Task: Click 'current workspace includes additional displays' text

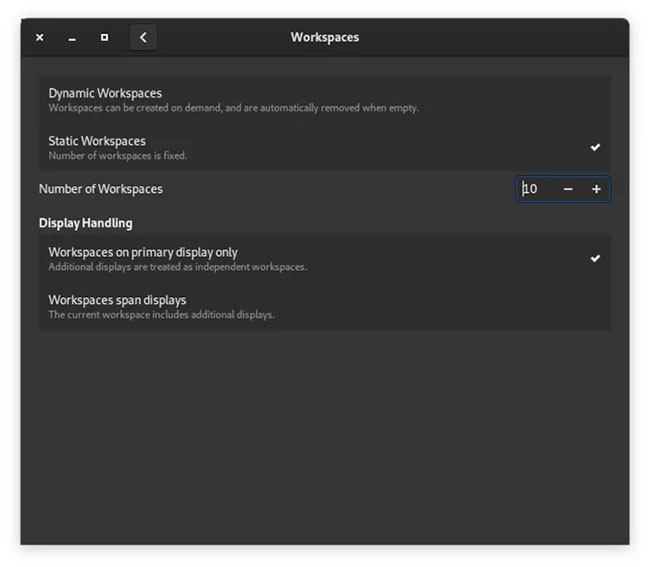Action: [161, 315]
